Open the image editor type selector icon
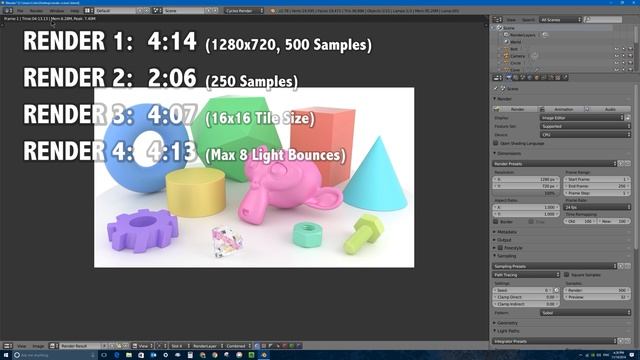The height and width of the screenshot is (360, 640). pyautogui.click(x=8, y=346)
